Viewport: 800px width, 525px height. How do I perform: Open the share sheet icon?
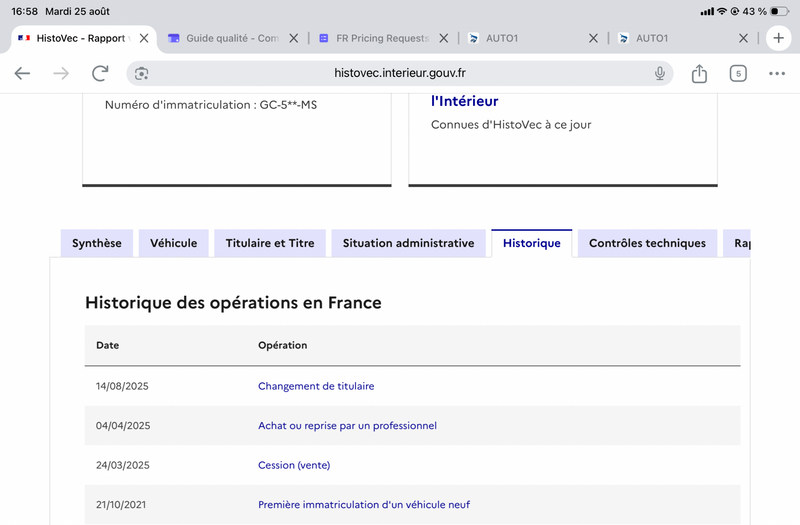[699, 73]
